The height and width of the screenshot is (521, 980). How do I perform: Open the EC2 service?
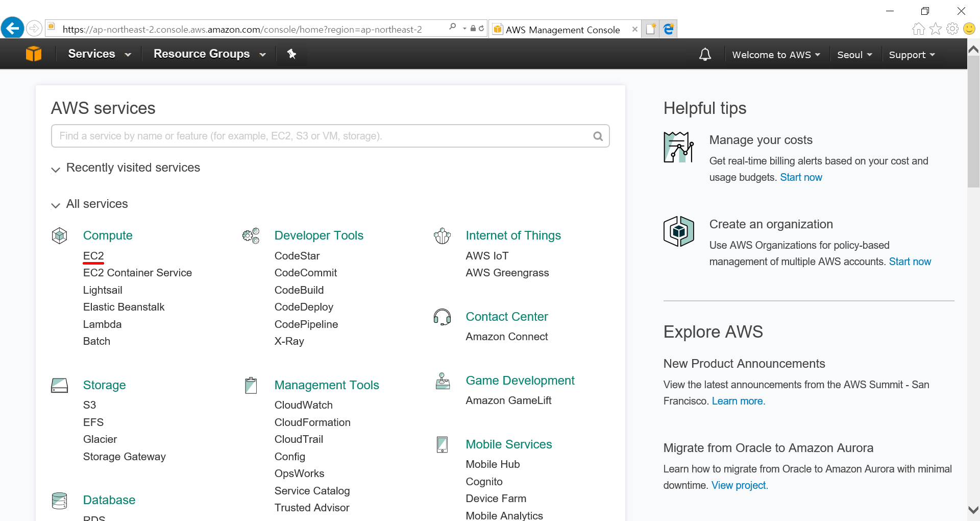point(93,256)
